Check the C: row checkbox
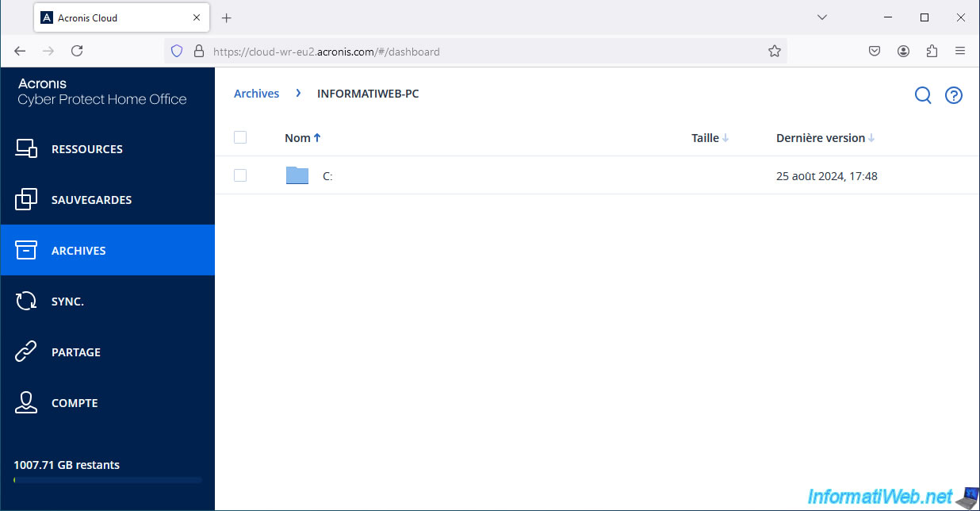980x511 pixels. [240, 175]
